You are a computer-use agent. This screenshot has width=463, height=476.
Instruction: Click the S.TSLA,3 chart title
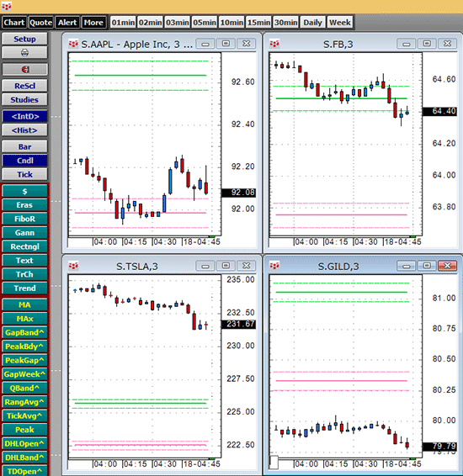coord(137,267)
